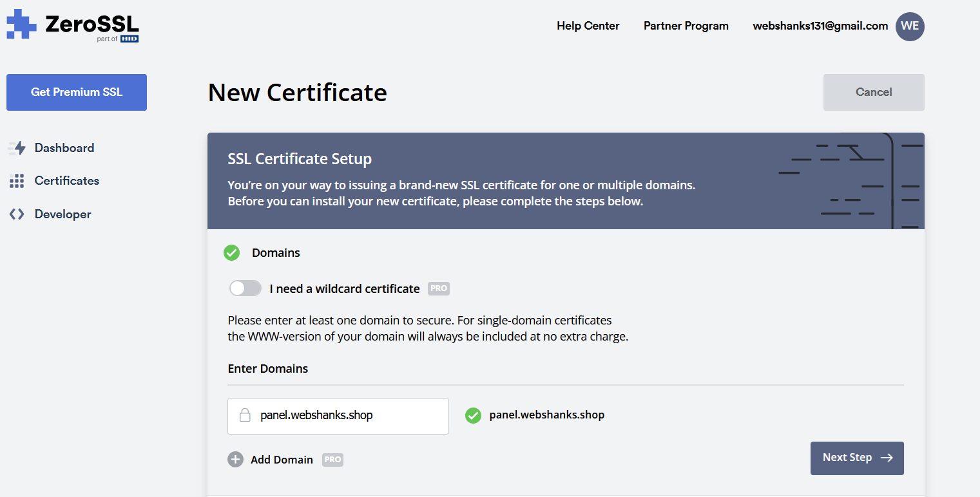Screen dimensions: 980x497
Task: Click the Dashboard lightning bolt icon
Action: (17, 148)
